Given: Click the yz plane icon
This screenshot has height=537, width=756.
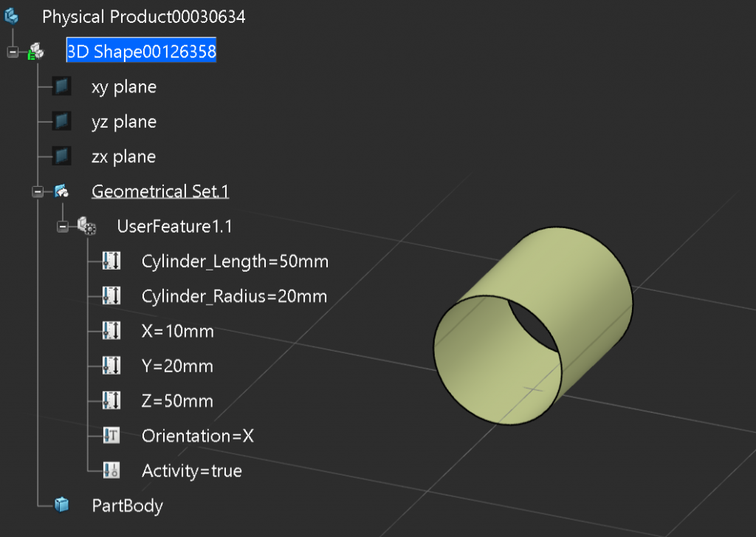Looking at the screenshot, I should pos(62,121).
